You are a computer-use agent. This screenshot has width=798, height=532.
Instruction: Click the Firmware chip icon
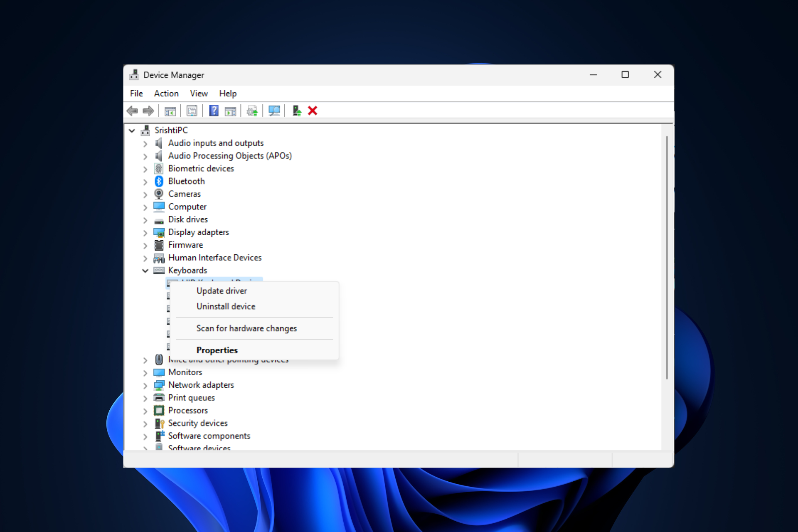click(159, 245)
